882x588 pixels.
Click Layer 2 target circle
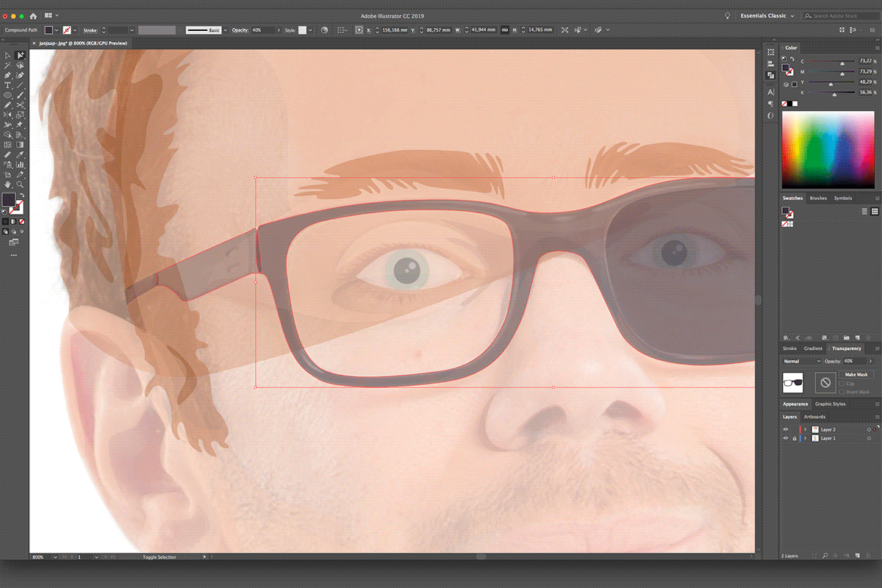869,429
